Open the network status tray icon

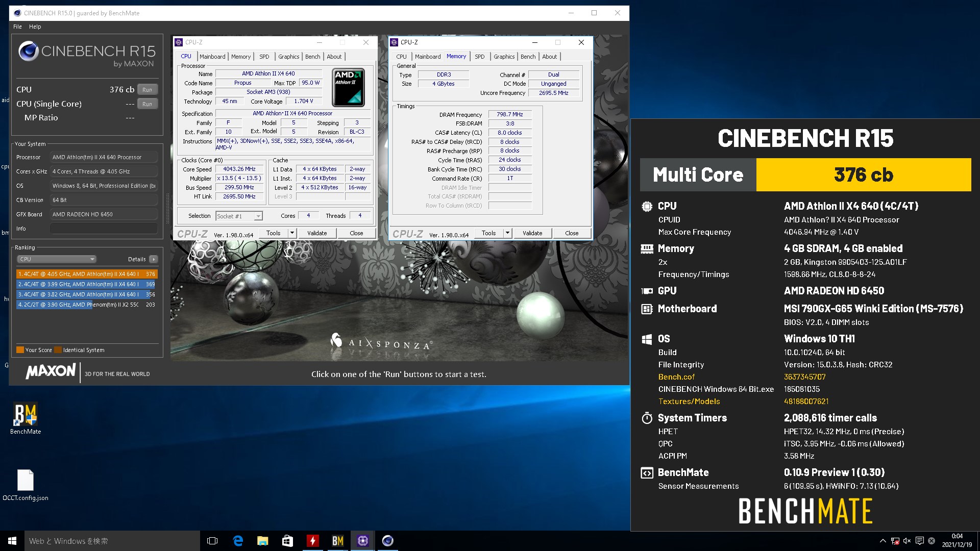point(895,541)
